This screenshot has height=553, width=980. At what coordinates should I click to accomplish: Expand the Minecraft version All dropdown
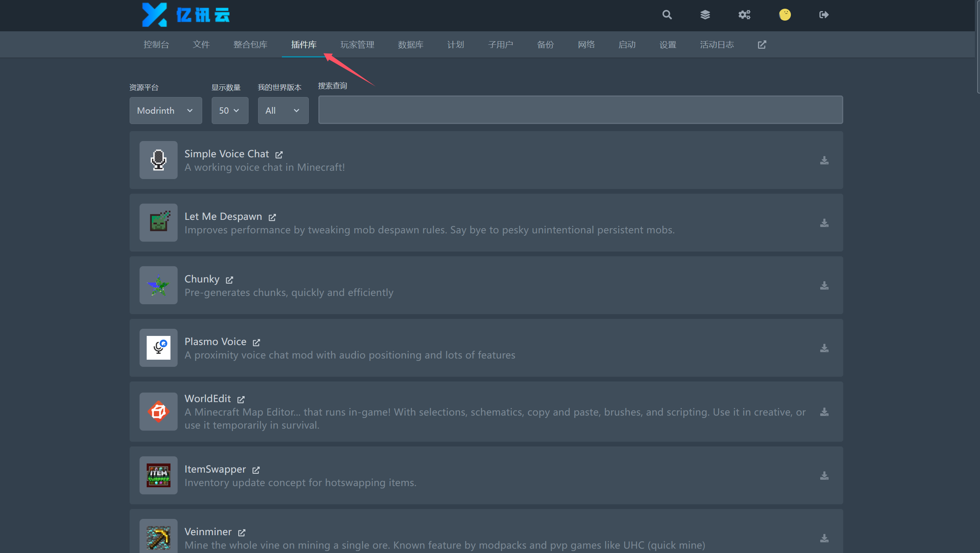pyautogui.click(x=283, y=111)
